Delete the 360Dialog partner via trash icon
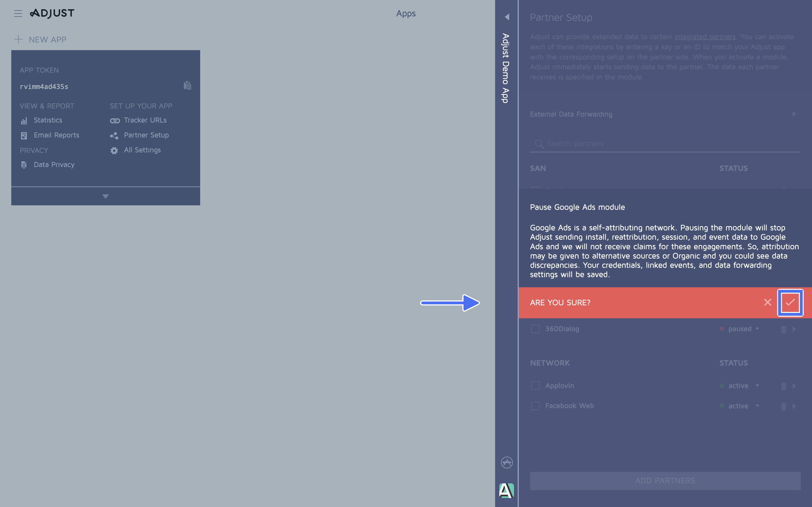The height and width of the screenshot is (507, 812). tap(784, 329)
